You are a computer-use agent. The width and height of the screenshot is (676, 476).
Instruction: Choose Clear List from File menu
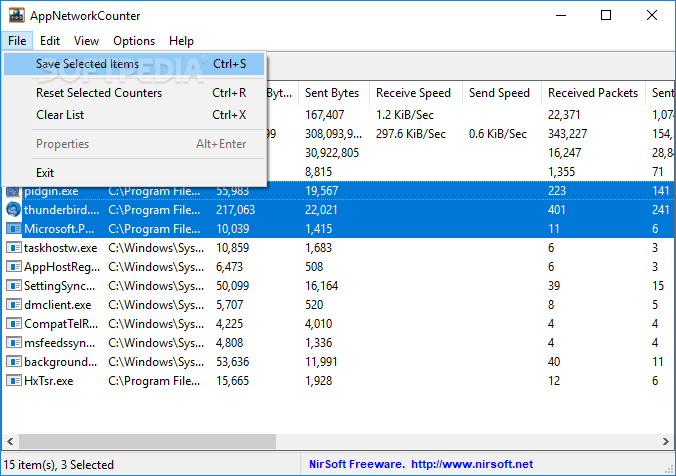(134, 115)
